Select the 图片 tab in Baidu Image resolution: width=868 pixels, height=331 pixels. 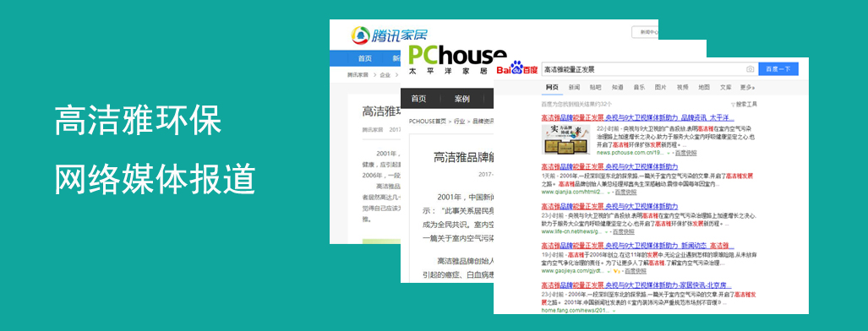(x=660, y=88)
